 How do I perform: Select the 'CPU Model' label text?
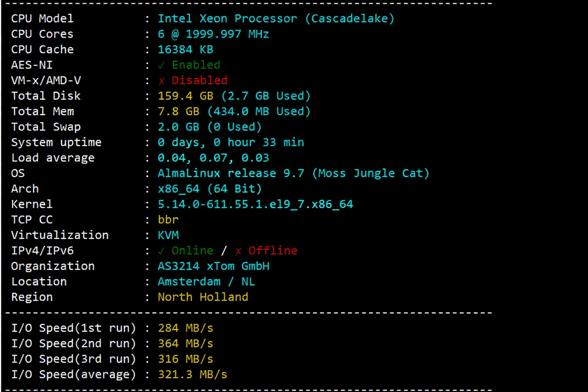coord(42,19)
